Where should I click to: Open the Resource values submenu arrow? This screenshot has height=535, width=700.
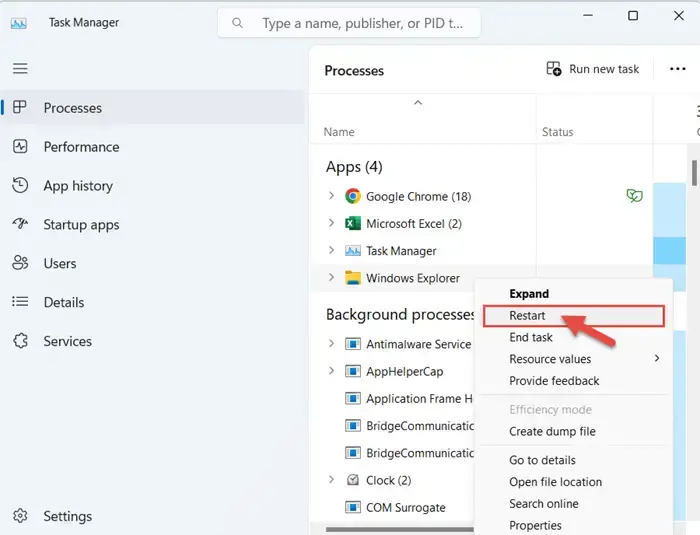tap(657, 358)
